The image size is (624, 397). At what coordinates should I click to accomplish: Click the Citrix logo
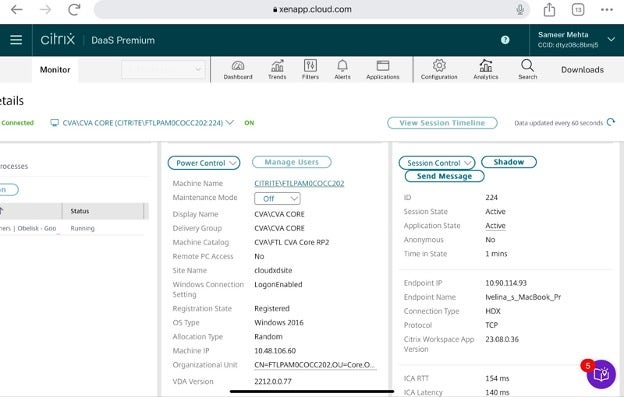[x=58, y=39]
